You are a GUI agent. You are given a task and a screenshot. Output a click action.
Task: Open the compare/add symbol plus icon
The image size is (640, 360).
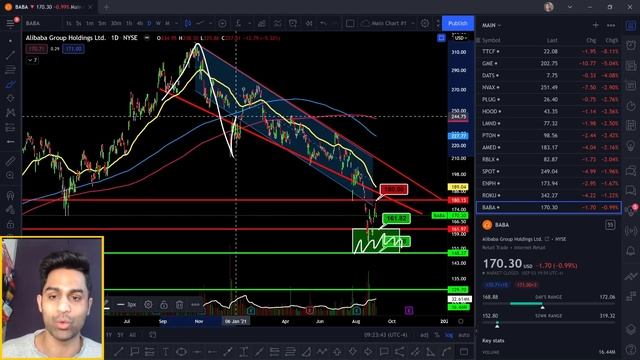222,23
